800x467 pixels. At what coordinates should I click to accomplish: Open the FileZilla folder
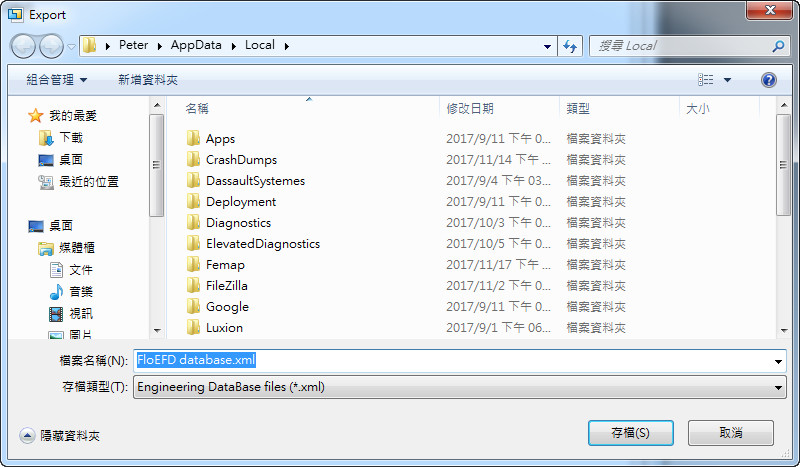point(226,286)
